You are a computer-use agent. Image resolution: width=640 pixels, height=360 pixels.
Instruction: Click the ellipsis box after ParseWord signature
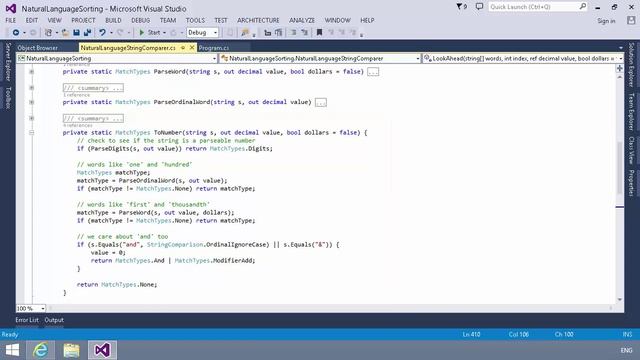373,72
